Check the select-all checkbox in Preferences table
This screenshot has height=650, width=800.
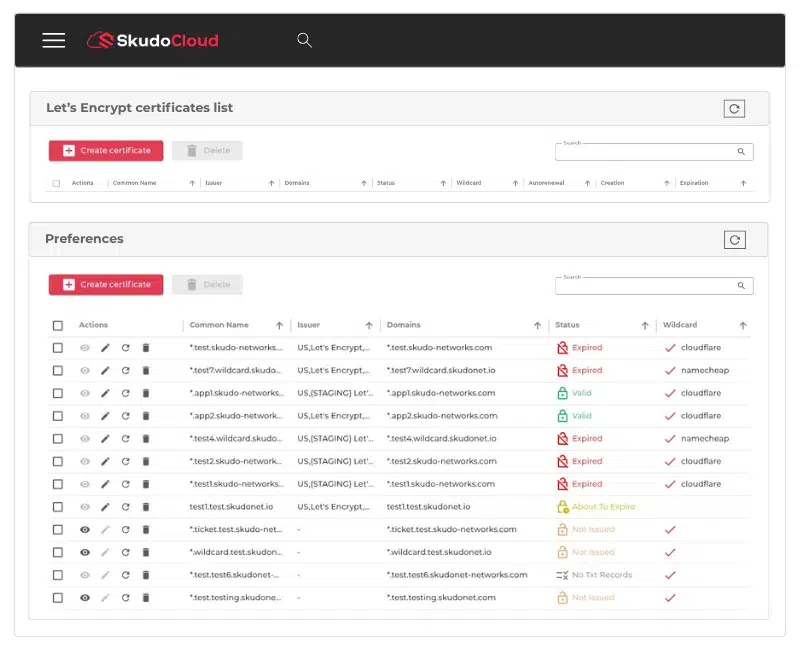click(57, 325)
